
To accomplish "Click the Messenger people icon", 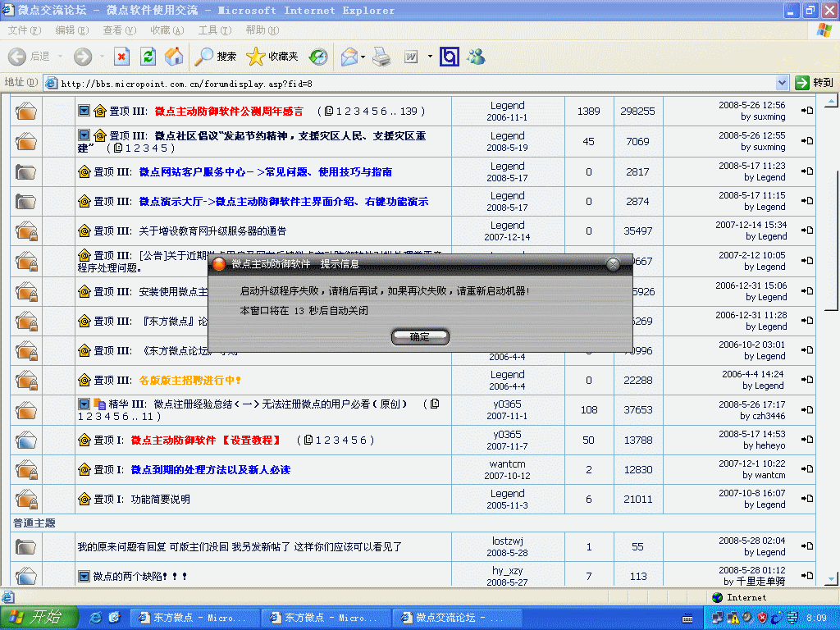I will pyautogui.click(x=476, y=57).
